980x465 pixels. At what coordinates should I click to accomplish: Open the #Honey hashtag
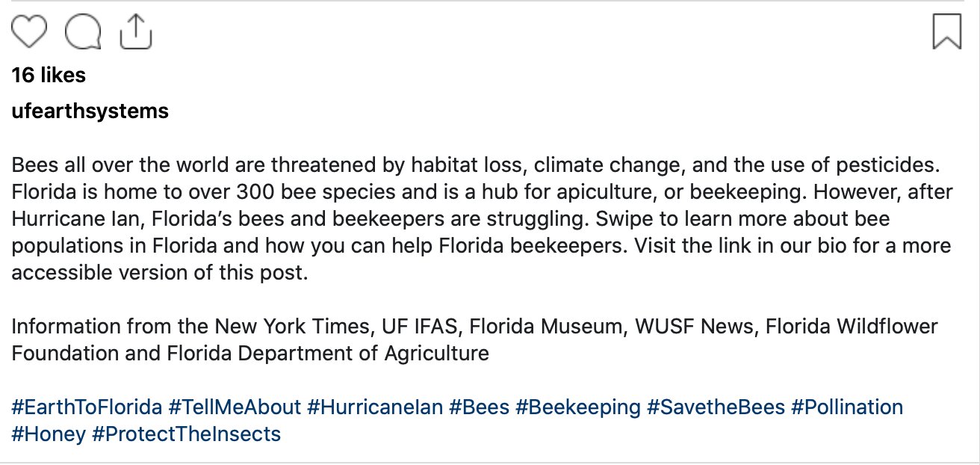(x=49, y=434)
